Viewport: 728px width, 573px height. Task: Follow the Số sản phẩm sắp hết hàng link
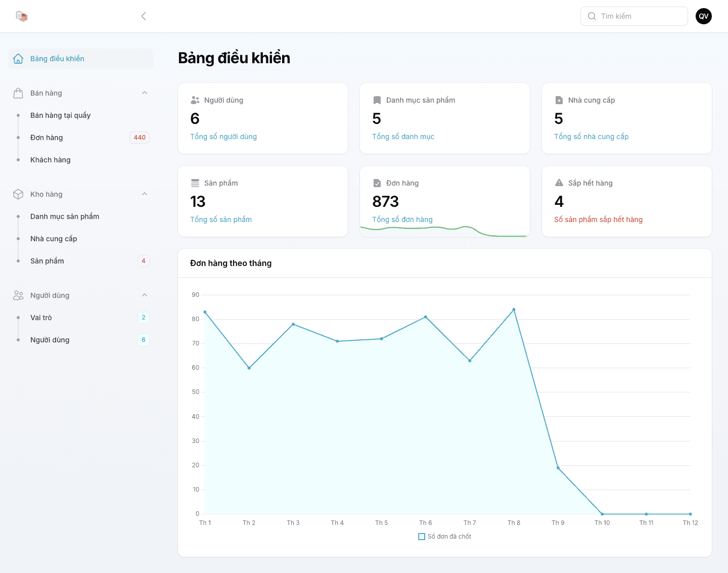[x=599, y=219]
